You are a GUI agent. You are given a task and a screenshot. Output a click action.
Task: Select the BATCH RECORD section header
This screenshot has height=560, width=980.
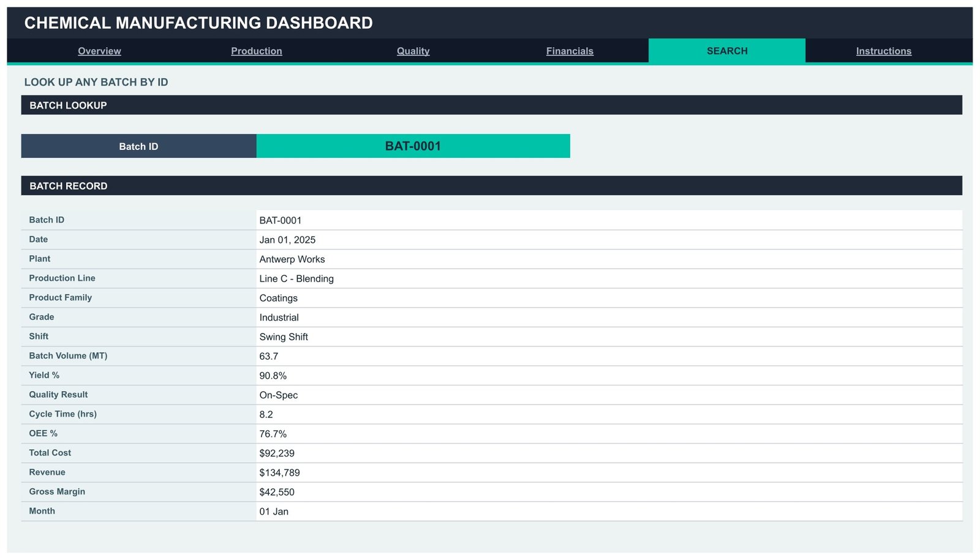492,186
